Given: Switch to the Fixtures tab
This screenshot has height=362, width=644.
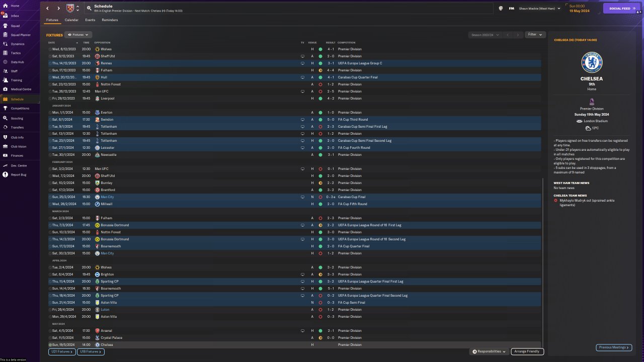Looking at the screenshot, I should [52, 20].
